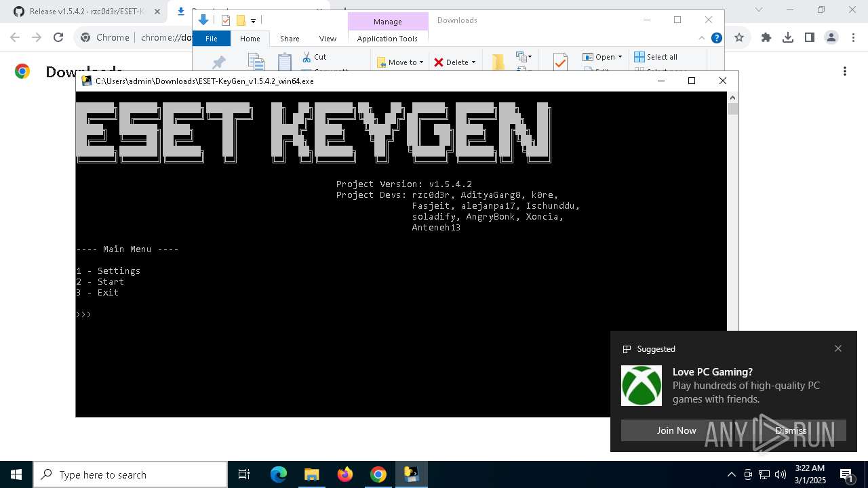868x488 pixels.
Task: Click the Paste clipboard icon in ribbon
Action: click(285, 62)
